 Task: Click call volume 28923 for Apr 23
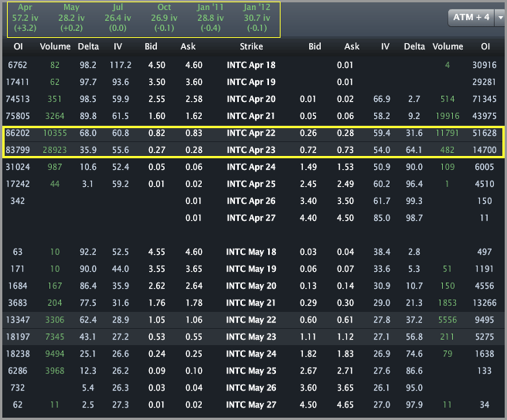pos(55,150)
